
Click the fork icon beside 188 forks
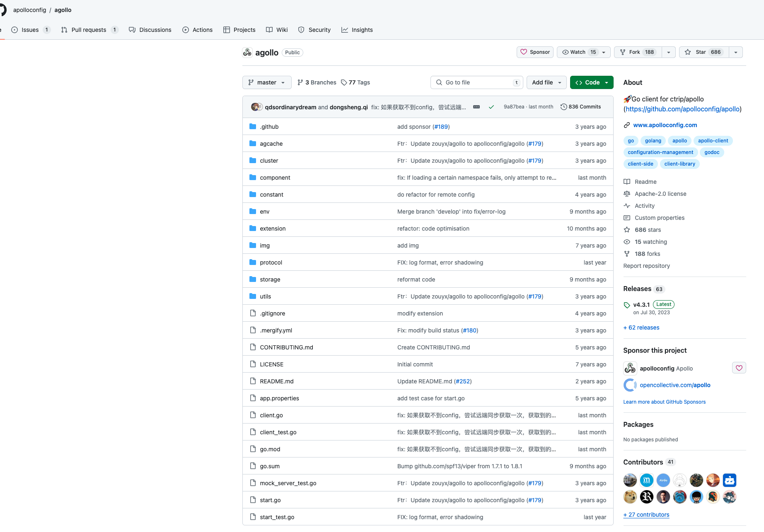[627, 253]
